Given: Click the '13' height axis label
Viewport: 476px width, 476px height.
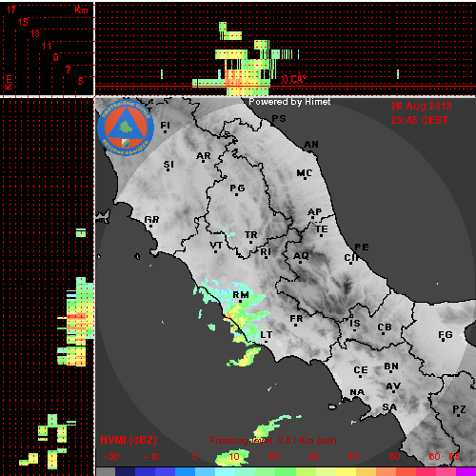Looking at the screenshot, I should pyautogui.click(x=34, y=33).
